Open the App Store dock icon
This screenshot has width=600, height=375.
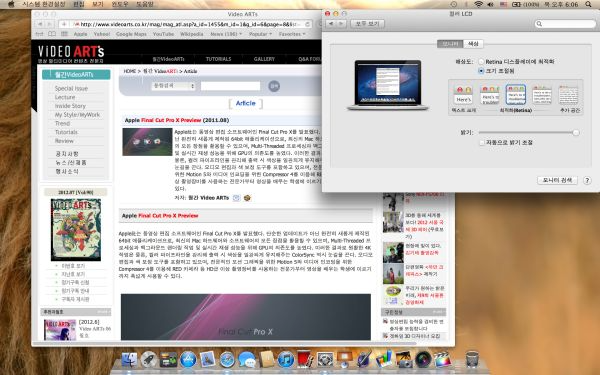[x=188, y=359]
